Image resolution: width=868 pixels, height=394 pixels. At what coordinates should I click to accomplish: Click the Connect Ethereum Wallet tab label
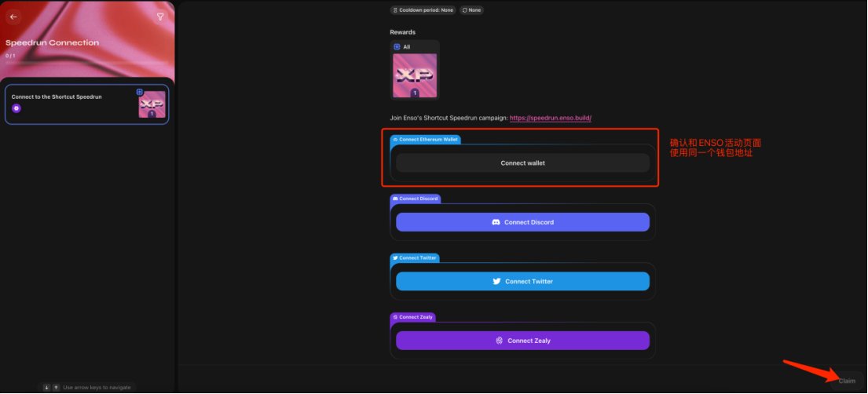click(x=425, y=140)
